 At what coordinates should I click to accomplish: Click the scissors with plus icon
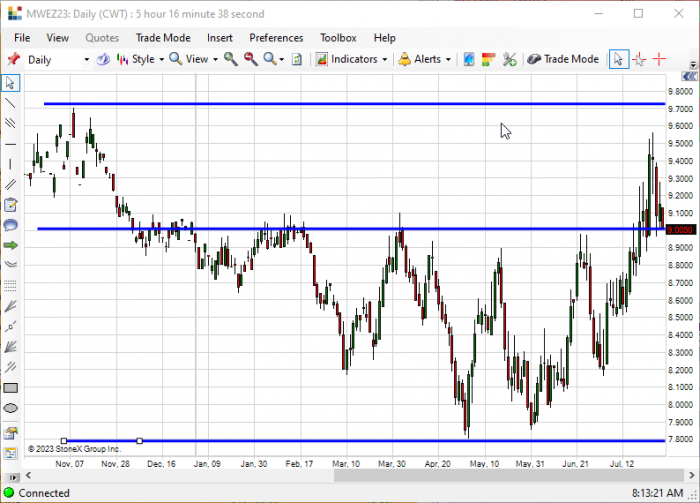[509, 59]
